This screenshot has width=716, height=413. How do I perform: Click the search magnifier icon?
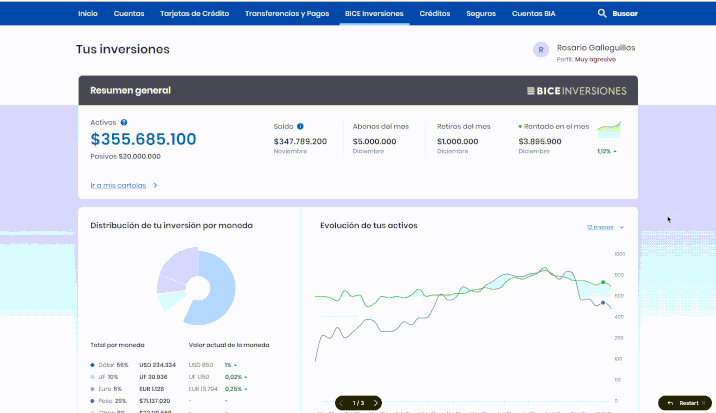pyautogui.click(x=602, y=13)
